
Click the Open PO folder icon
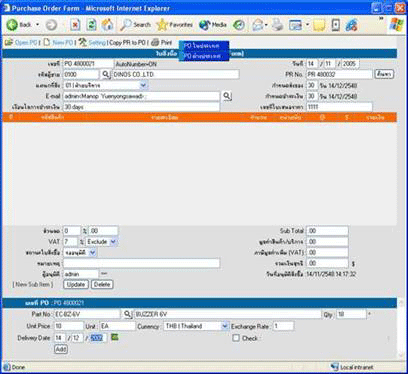pyautogui.click(x=9, y=43)
